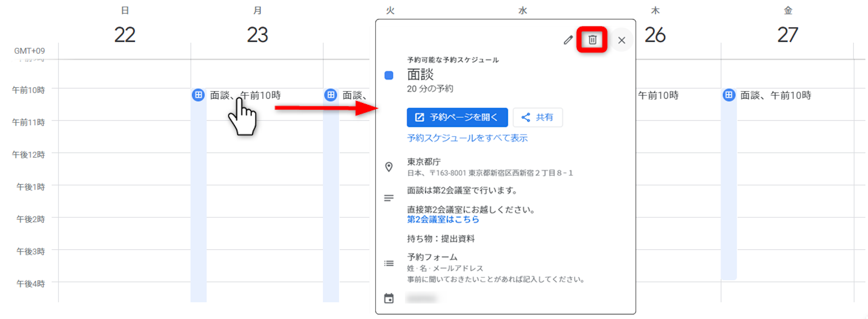This screenshot has width=868, height=319.
Task: Open 面談、午前10時 event on Friday
Action: pos(775,95)
